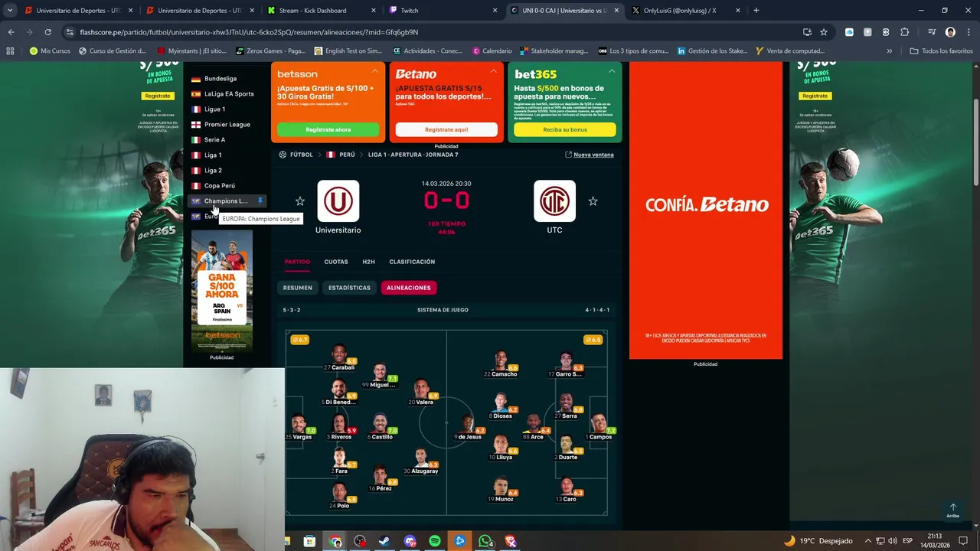Open Steam from the taskbar

click(x=385, y=541)
